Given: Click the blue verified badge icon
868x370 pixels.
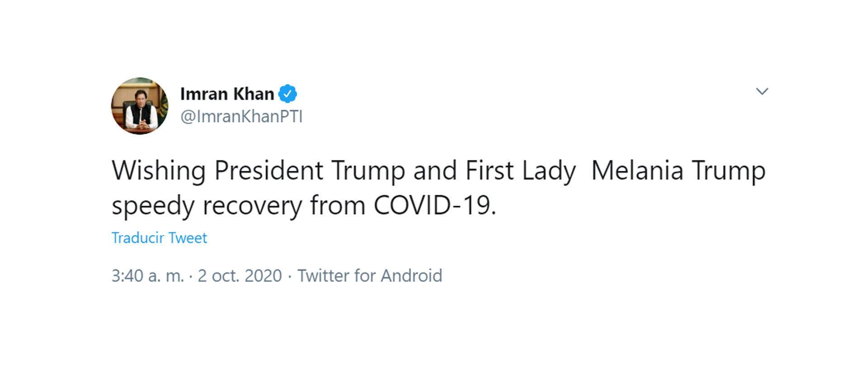Looking at the screenshot, I should pyautogui.click(x=288, y=94).
